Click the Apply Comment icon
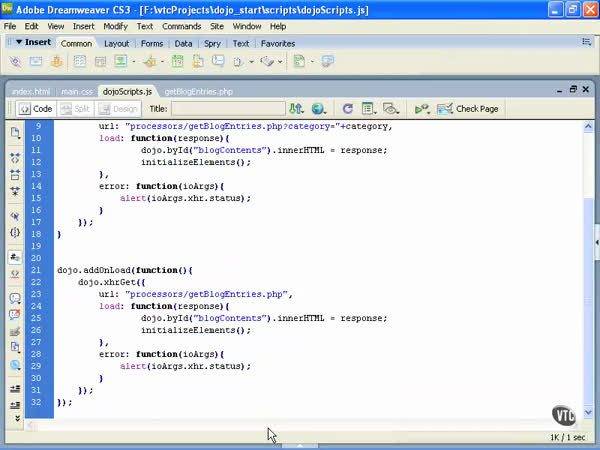 [x=15, y=297]
